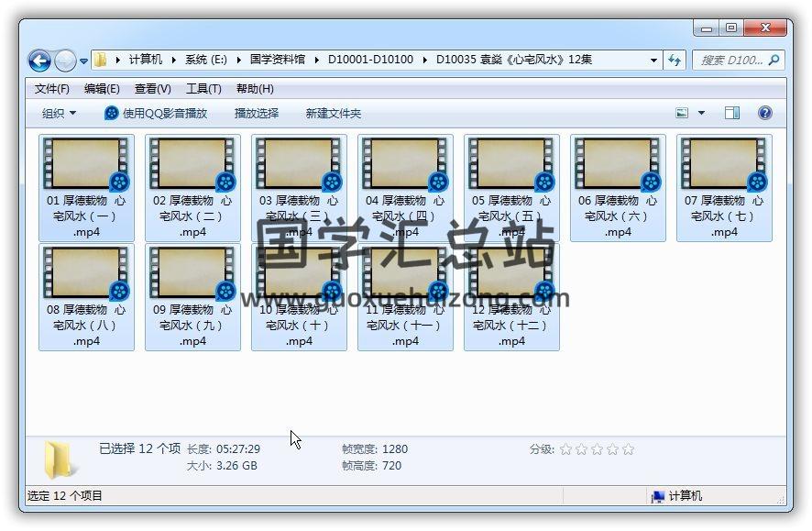Click the first rating star in 分级
This screenshot has height=531, width=812.
tap(565, 449)
